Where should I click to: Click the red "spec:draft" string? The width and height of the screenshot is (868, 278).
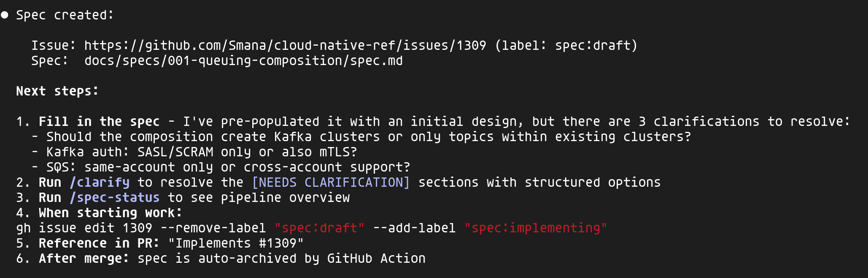click(319, 228)
